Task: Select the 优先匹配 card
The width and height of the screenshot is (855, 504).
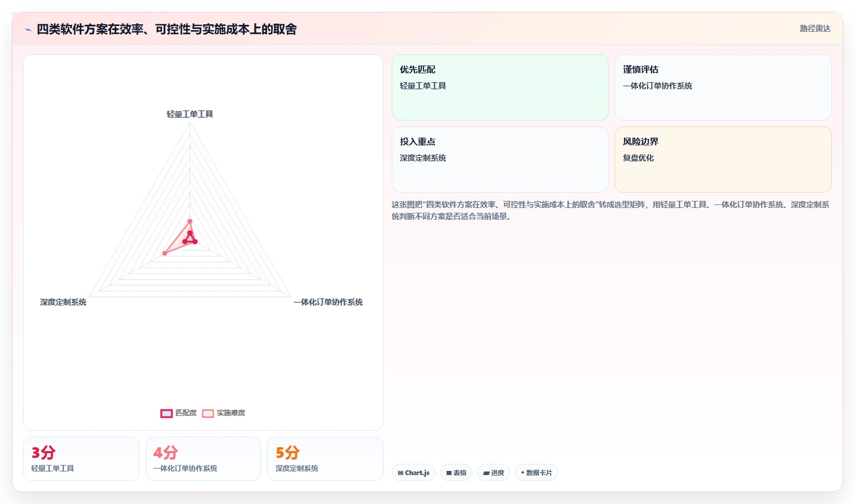Action: (x=500, y=87)
